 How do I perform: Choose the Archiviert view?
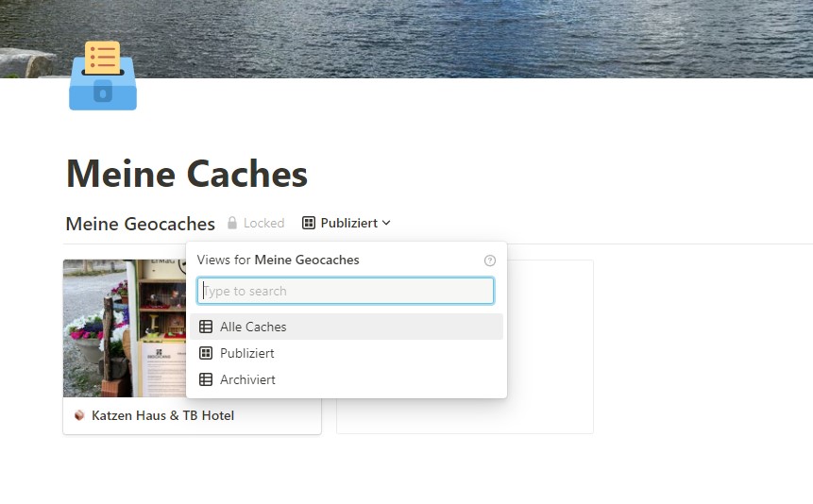pos(248,379)
